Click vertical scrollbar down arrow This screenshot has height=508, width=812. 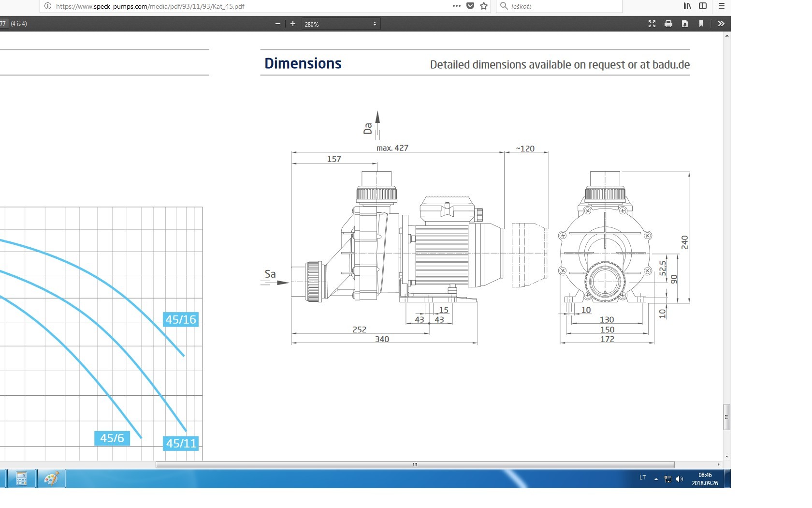tap(726, 456)
